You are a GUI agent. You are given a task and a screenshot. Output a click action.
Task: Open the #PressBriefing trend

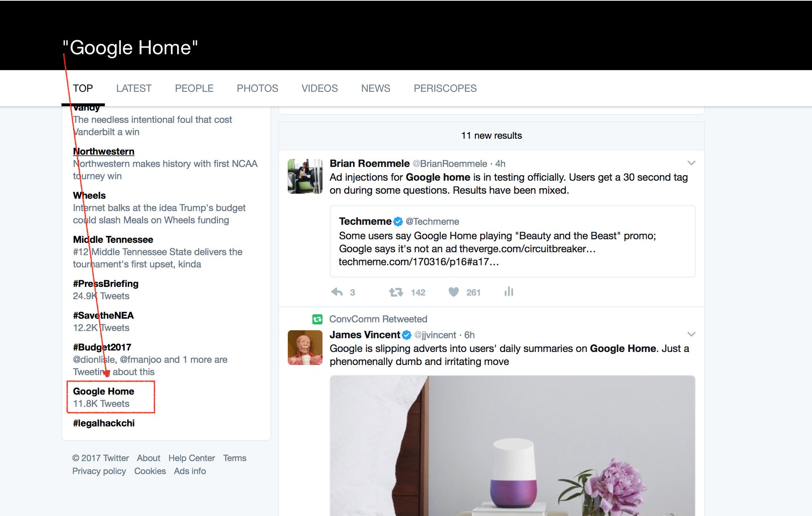coord(105,283)
